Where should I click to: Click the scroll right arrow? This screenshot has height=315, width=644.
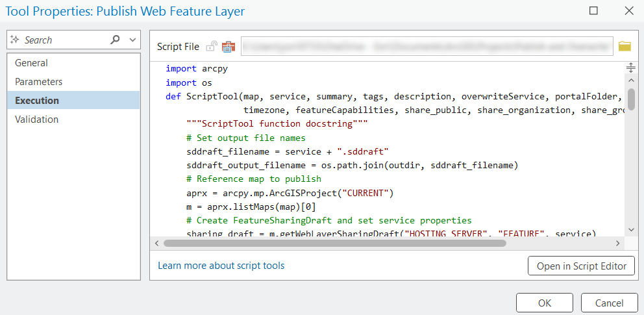tap(617, 243)
